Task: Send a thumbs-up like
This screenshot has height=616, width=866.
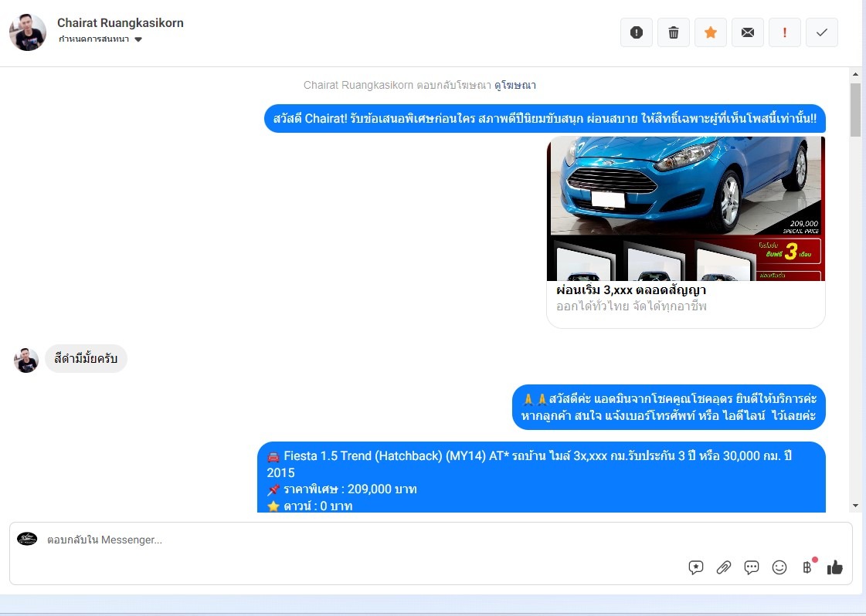Action: [x=834, y=567]
